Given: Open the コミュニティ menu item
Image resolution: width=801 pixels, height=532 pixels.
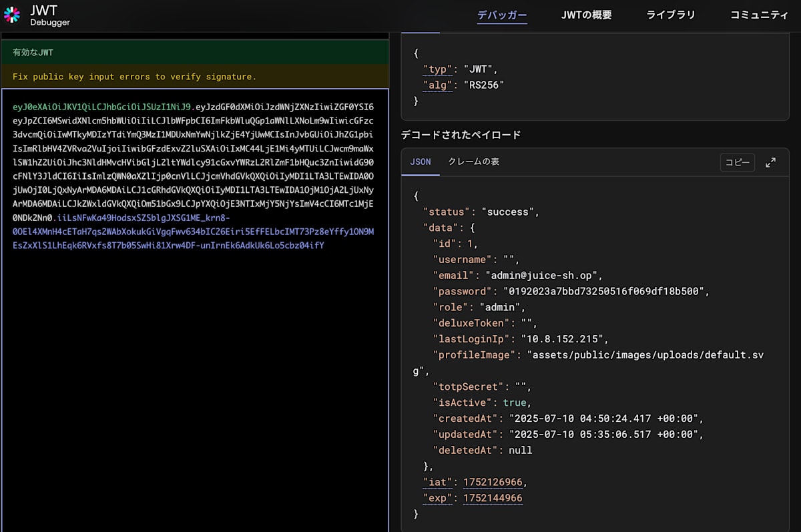Looking at the screenshot, I should coord(759,15).
